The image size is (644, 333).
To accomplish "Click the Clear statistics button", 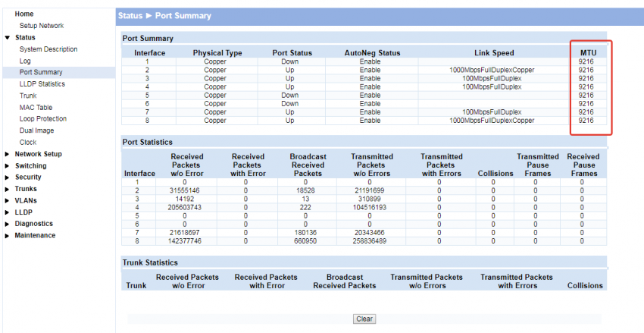I will [364, 319].
